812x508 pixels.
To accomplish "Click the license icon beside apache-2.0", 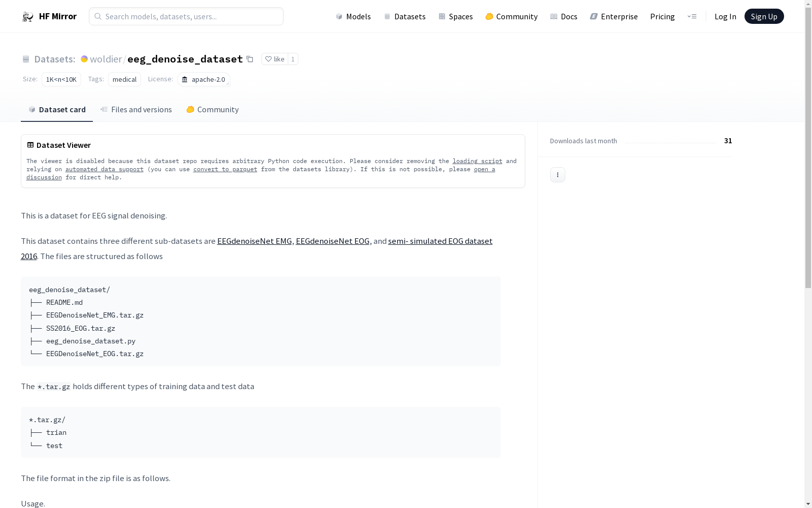I will (185, 79).
